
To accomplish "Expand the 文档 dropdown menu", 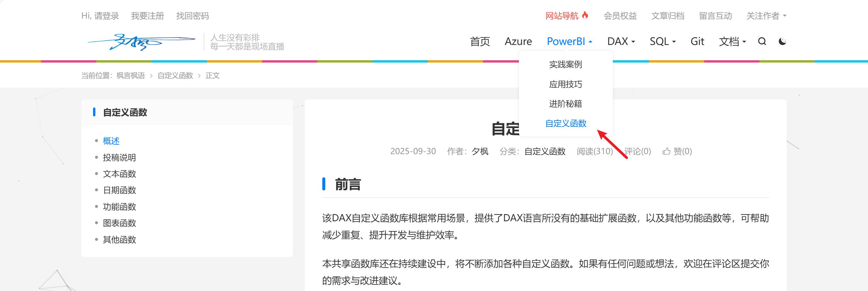I will 732,41.
